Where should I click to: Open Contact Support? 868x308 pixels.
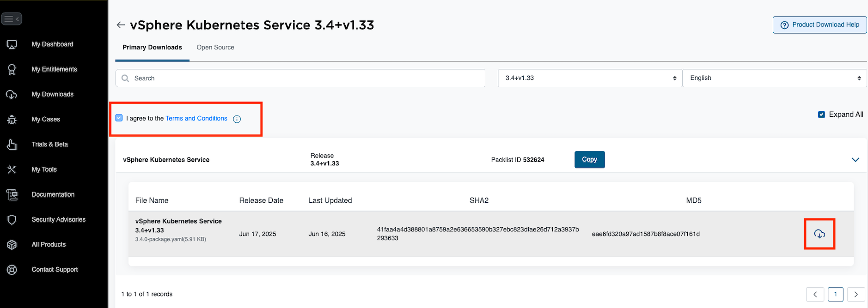coord(55,270)
